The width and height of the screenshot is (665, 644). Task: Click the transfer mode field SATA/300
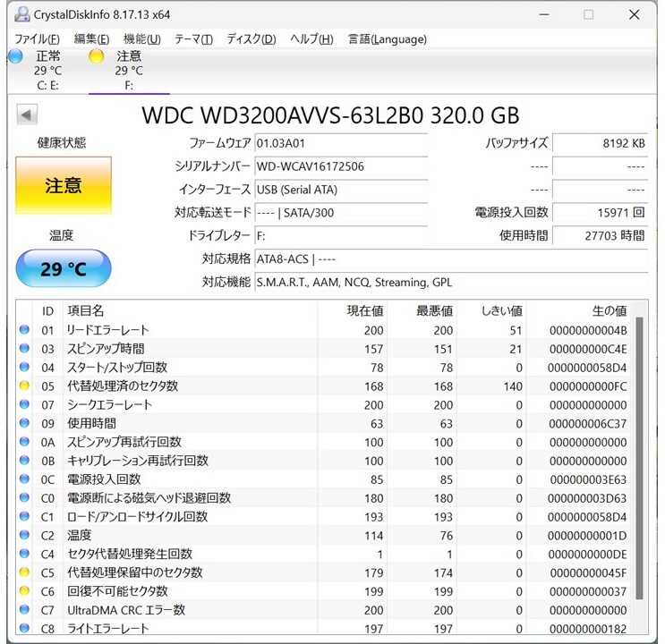[341, 212]
